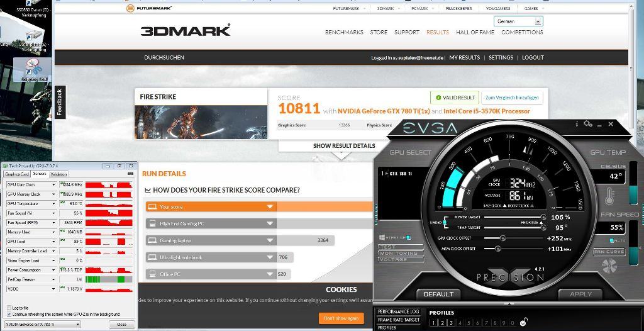
Task: Open Competitions in 3DMark navigation
Action: (x=522, y=32)
